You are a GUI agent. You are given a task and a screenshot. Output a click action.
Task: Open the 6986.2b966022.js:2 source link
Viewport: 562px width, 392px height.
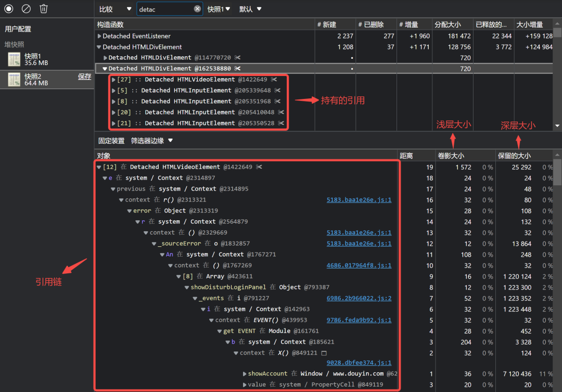point(359,298)
